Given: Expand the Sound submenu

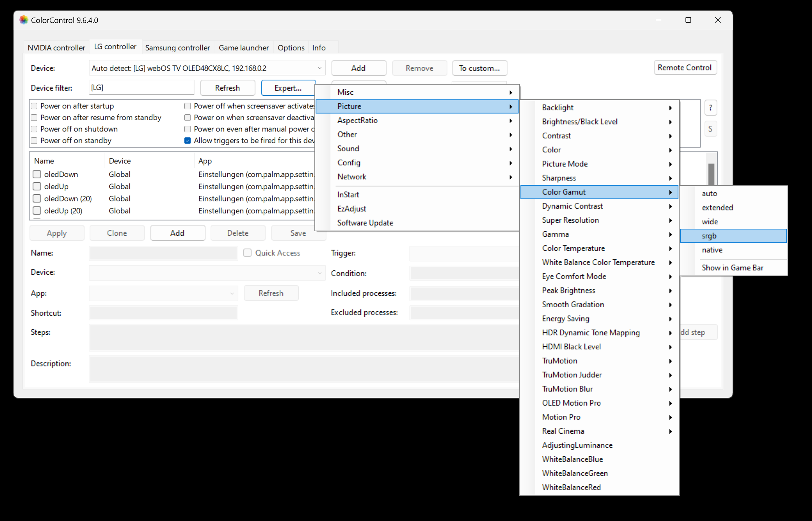Looking at the screenshot, I should (x=417, y=149).
